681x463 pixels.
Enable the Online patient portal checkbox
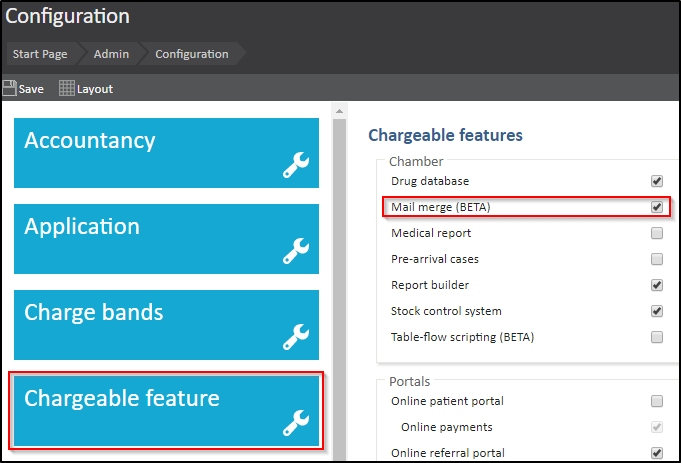pyautogui.click(x=657, y=401)
